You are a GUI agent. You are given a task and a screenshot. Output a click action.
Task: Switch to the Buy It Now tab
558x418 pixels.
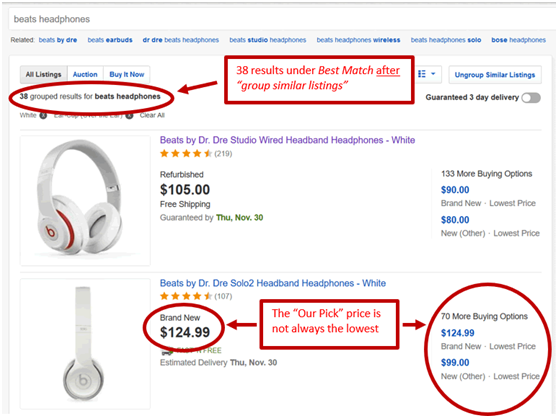tap(127, 74)
